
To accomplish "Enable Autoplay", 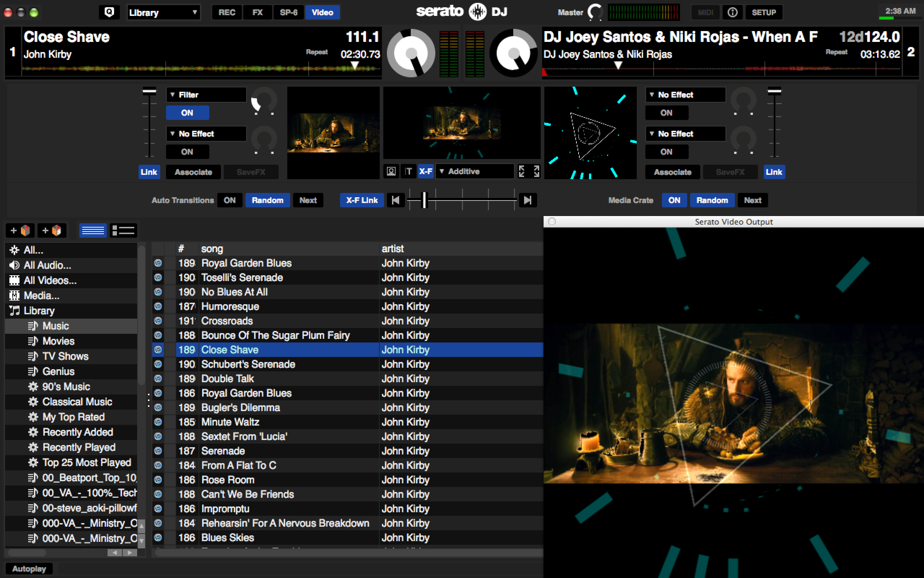I will pos(29,569).
